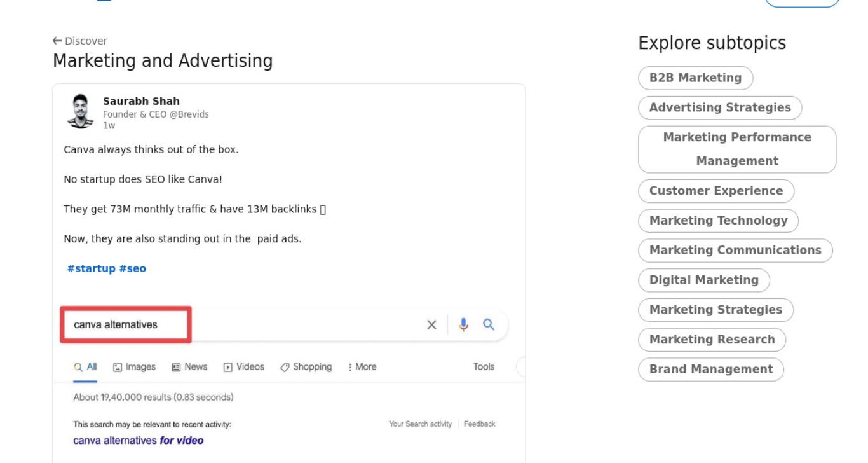Open the Advertising Strategies subtopic
The height and width of the screenshot is (463, 868).
coord(720,107)
